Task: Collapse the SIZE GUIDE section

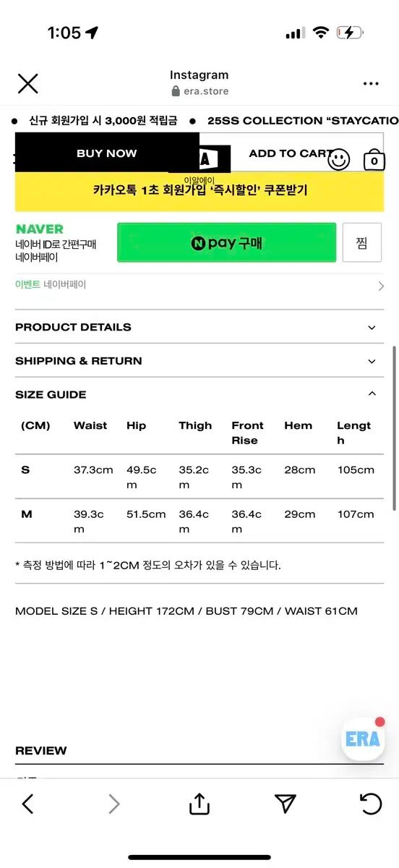Action: pyautogui.click(x=199, y=394)
